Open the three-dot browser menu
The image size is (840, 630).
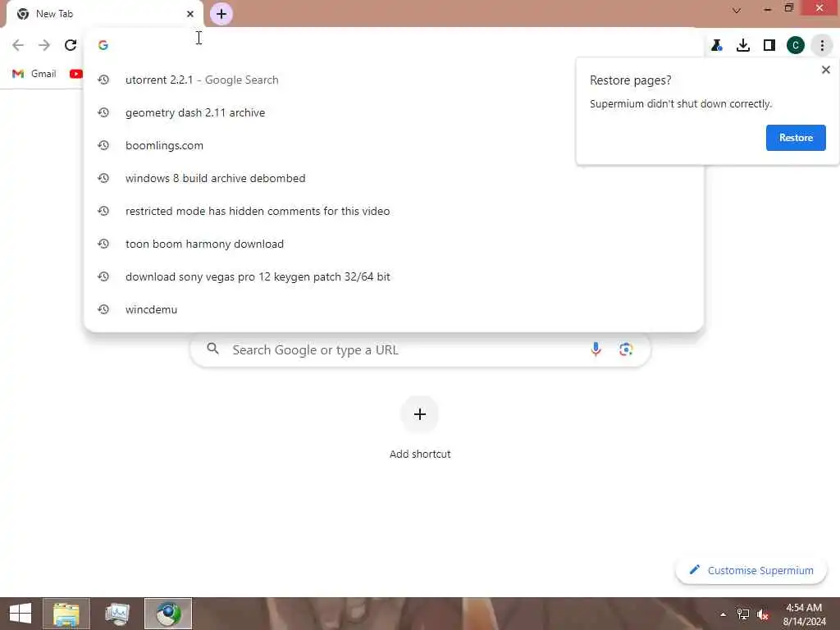(822, 46)
